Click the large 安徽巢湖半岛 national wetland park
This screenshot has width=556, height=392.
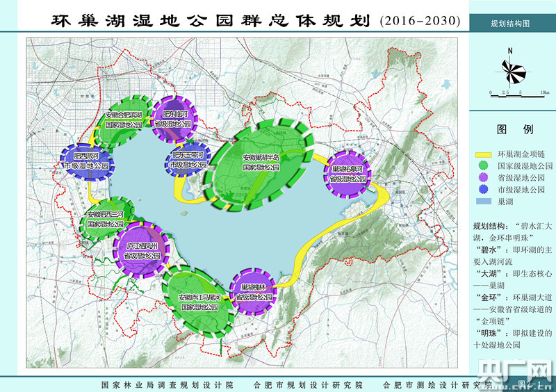click(x=262, y=163)
